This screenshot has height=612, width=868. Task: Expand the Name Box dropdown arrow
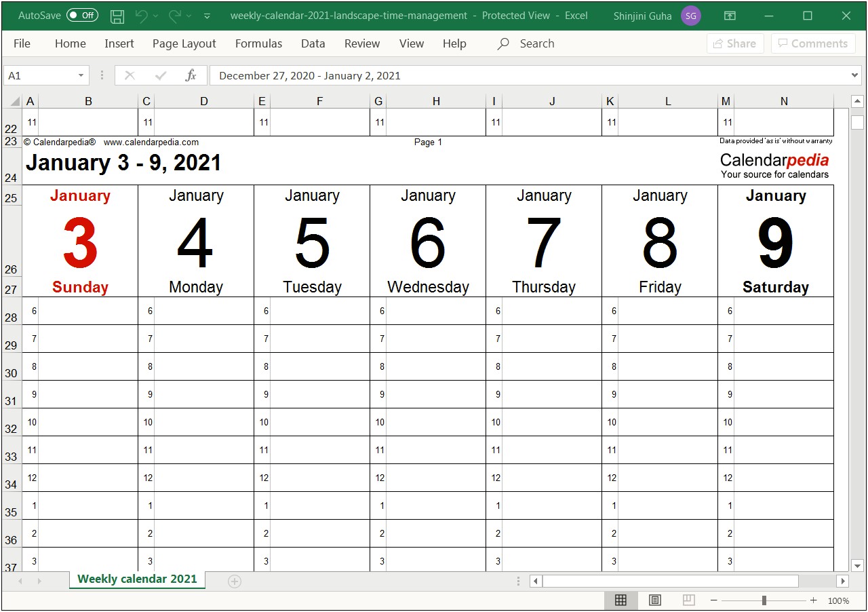coord(81,75)
